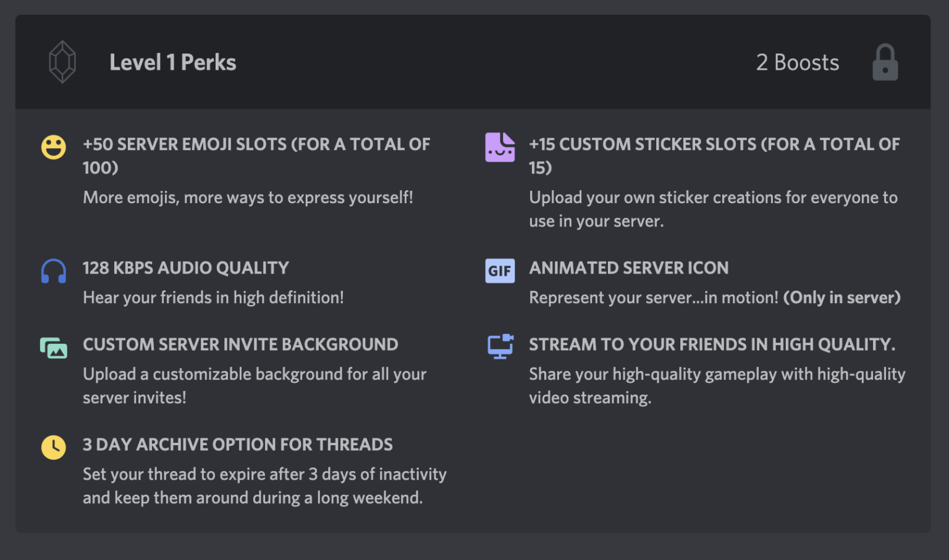949x560 pixels.
Task: Select the STREAM TO YOUR FRIENDS perk
Action: pyautogui.click(x=712, y=345)
